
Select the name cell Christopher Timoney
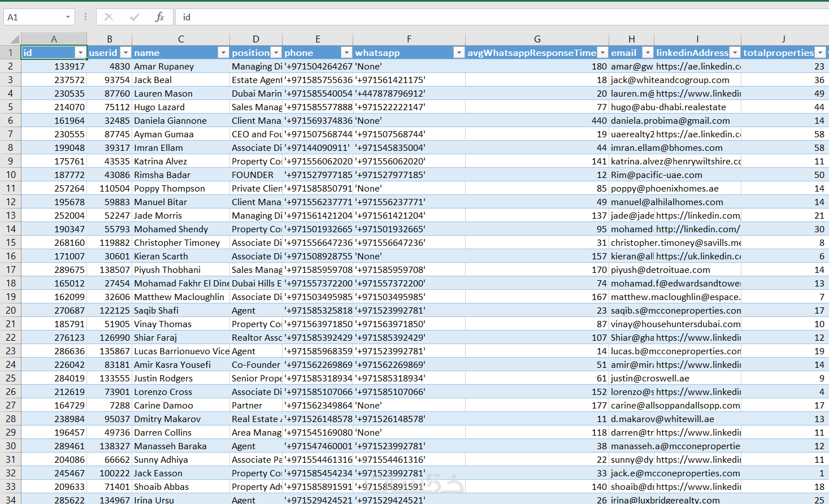click(181, 242)
